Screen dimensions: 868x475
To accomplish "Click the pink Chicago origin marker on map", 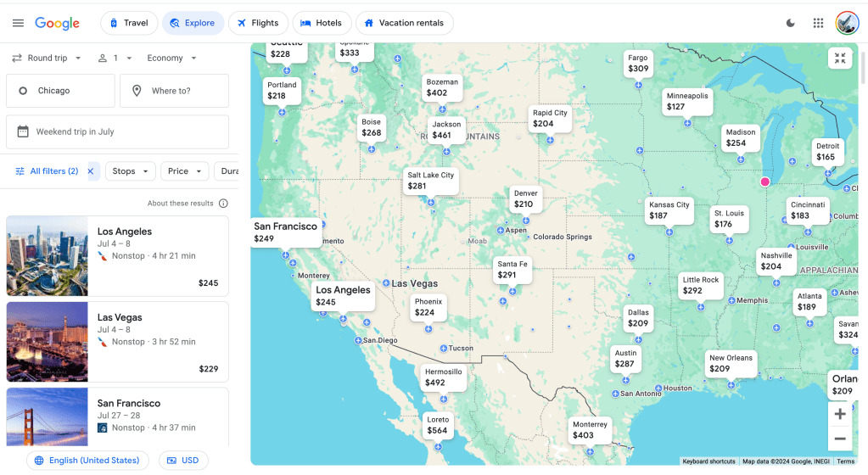I will coord(764,182).
